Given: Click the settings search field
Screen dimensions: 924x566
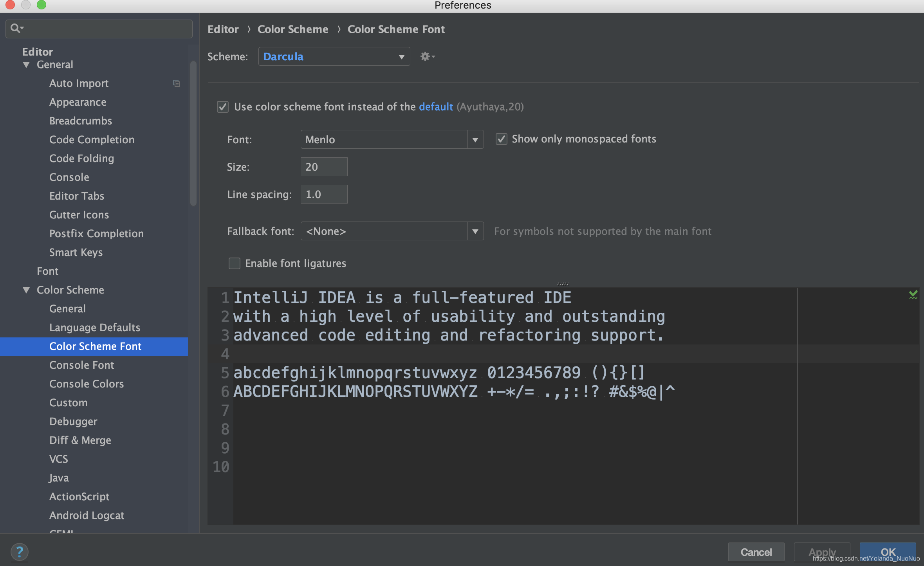Looking at the screenshot, I should tap(99, 29).
